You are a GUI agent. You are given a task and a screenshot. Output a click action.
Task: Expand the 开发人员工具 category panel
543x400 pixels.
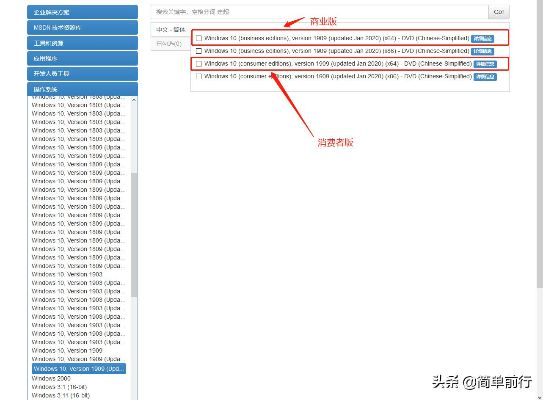coord(82,73)
